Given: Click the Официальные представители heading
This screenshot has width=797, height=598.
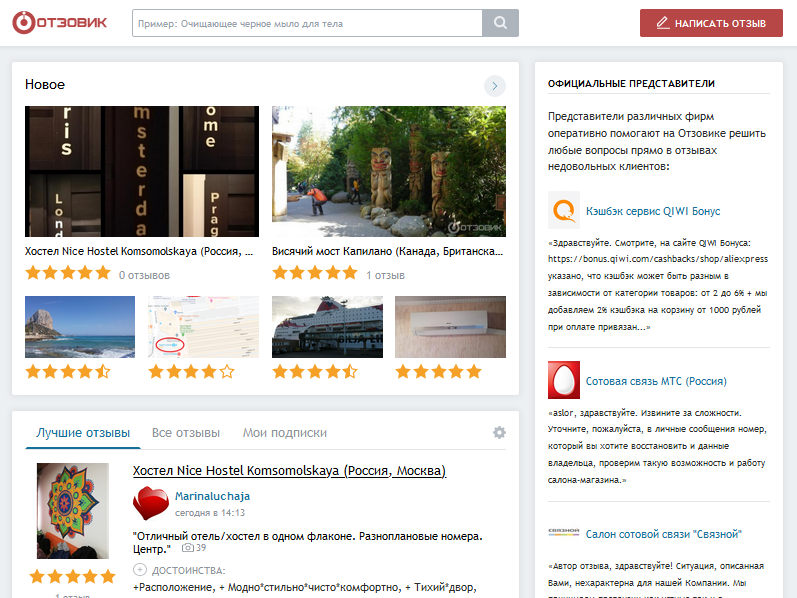Looking at the screenshot, I should coord(631,84).
